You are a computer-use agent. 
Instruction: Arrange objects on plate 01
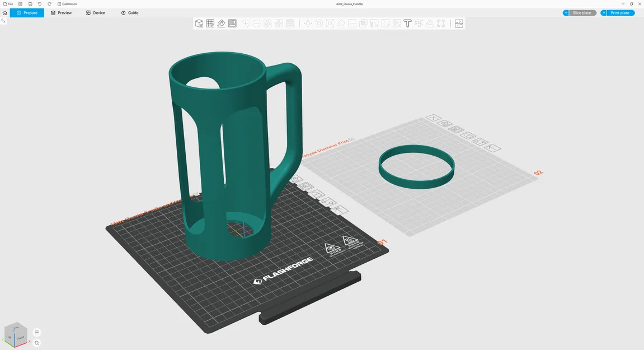305,186
